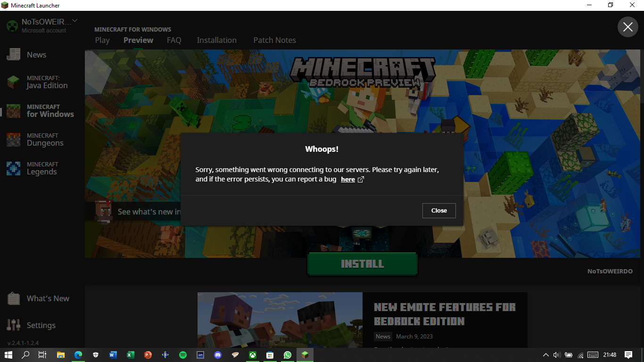The width and height of the screenshot is (644, 362).
Task: Launch Microsoft Excel from the taskbar
Action: [x=131, y=355]
